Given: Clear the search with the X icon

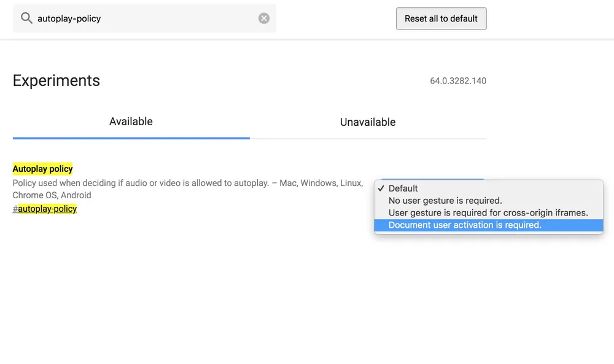Looking at the screenshot, I should pos(264,18).
